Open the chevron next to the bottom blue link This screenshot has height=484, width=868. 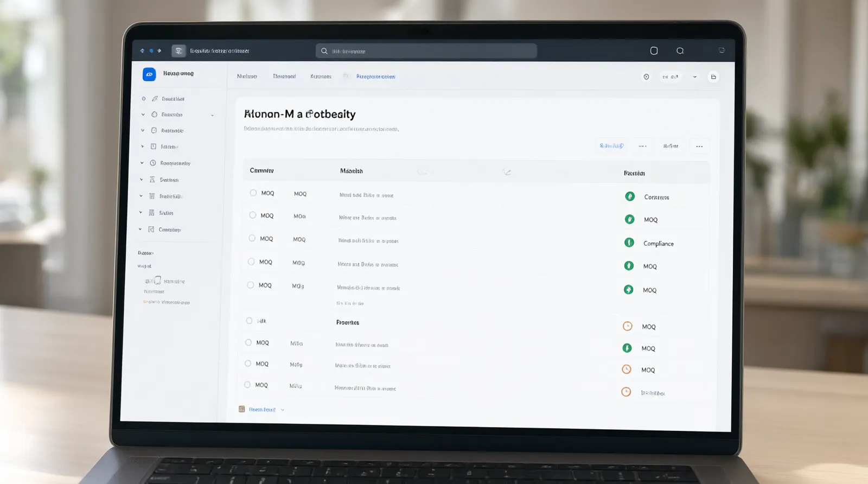pos(283,410)
